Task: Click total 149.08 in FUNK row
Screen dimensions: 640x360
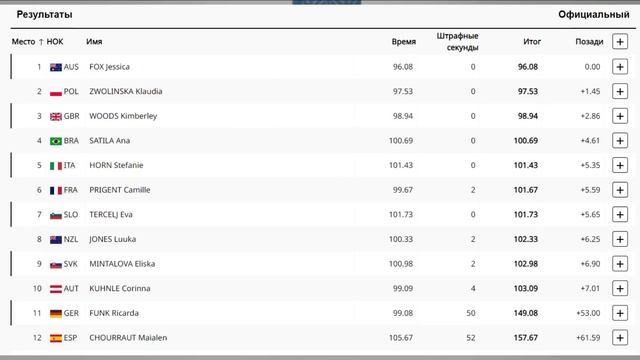Action: pyautogui.click(x=526, y=313)
